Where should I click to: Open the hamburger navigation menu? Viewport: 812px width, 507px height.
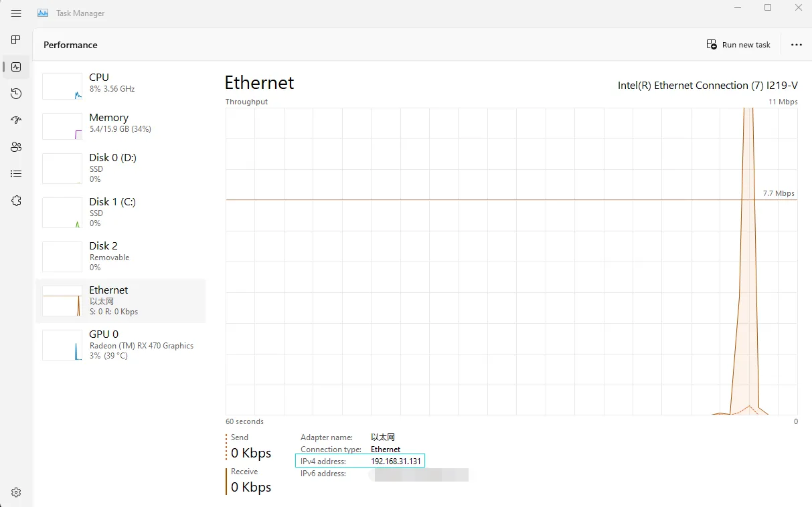[x=16, y=13]
